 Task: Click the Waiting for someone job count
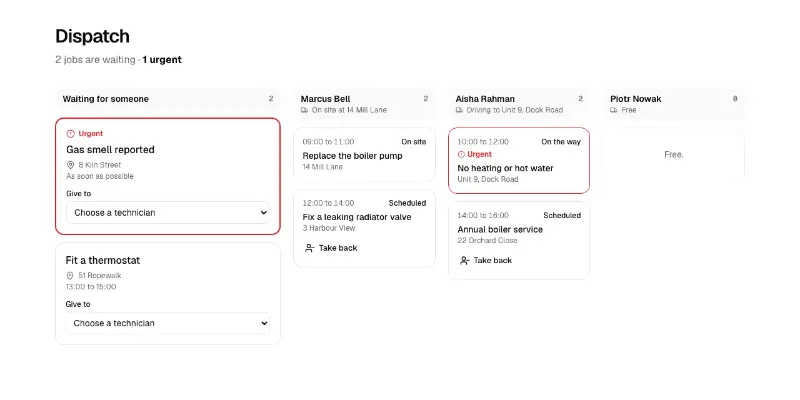tap(271, 99)
